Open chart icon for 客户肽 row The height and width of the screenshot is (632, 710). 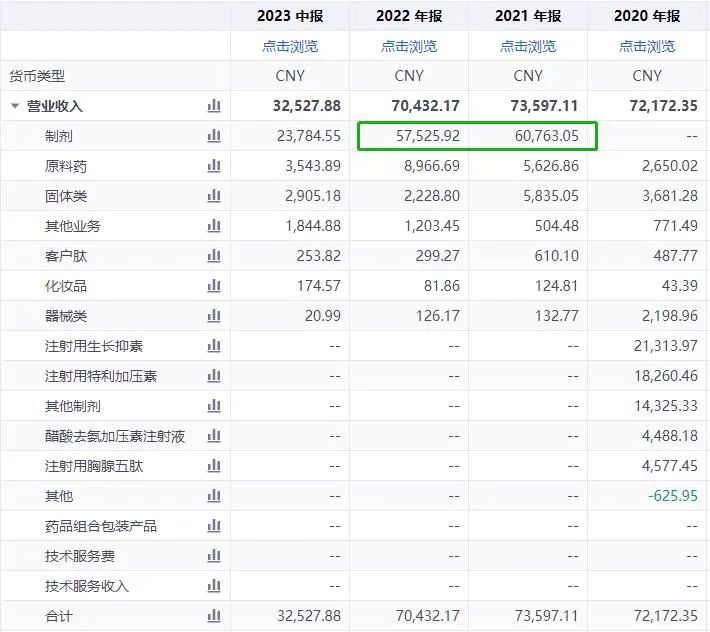click(214, 256)
